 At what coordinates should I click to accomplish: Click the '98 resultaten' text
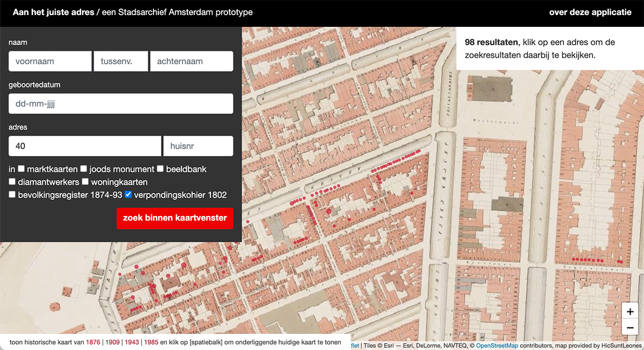coord(492,42)
